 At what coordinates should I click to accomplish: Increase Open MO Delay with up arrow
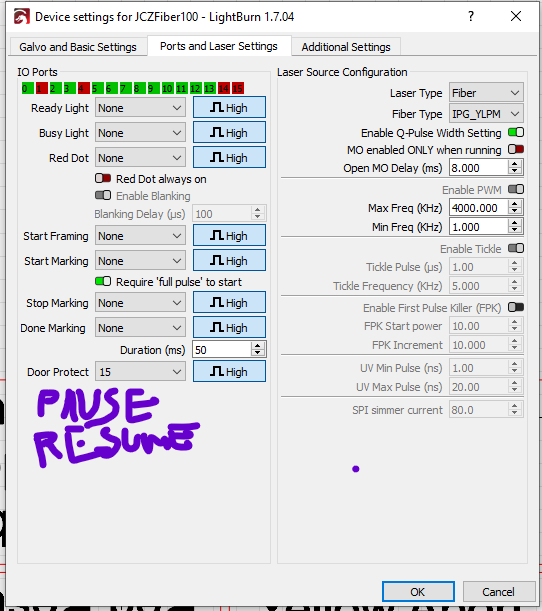515,164
